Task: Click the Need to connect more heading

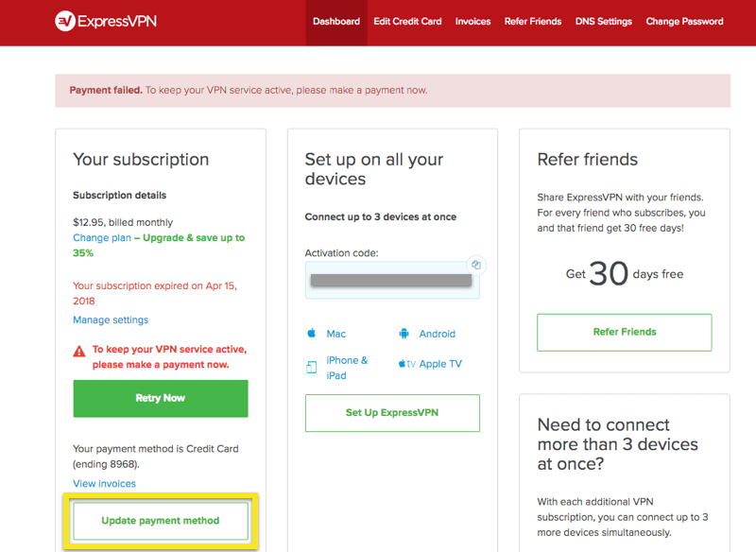Action: pyautogui.click(x=618, y=444)
